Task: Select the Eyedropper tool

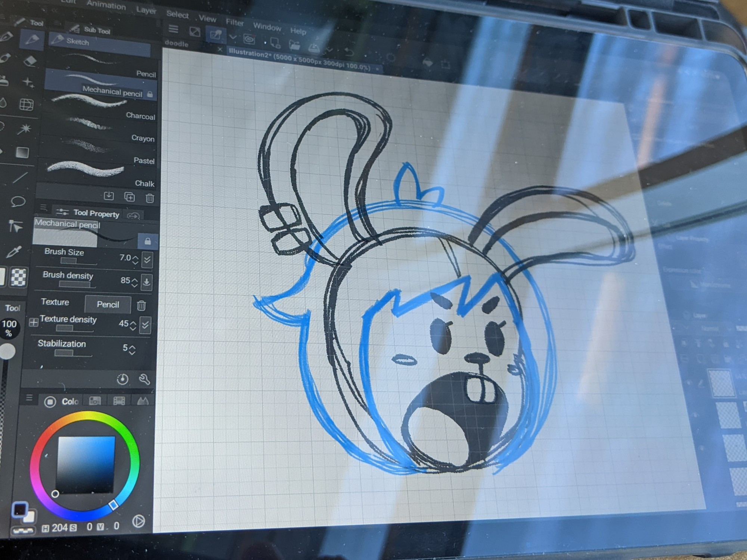Action: click(x=14, y=252)
